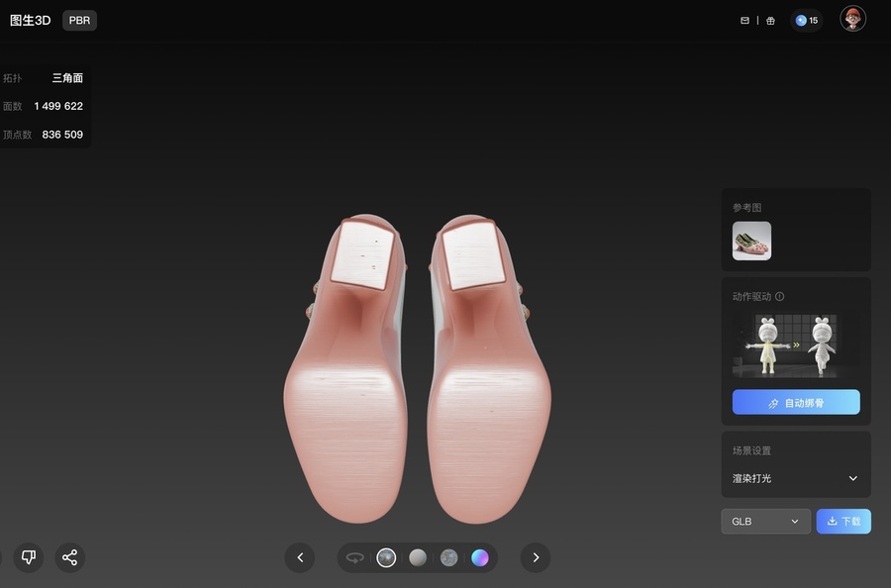Click the 下载 download button
The width and height of the screenshot is (891, 588).
tap(843, 522)
